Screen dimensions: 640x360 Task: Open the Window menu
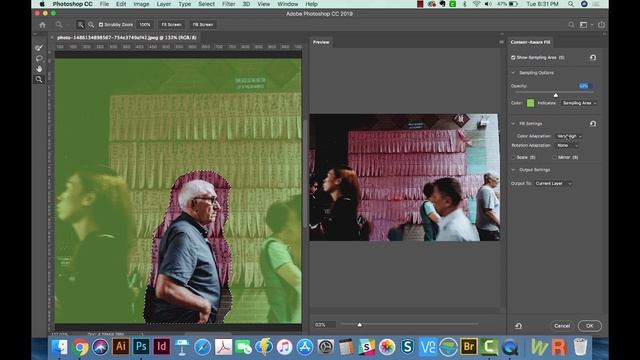tap(288, 4)
